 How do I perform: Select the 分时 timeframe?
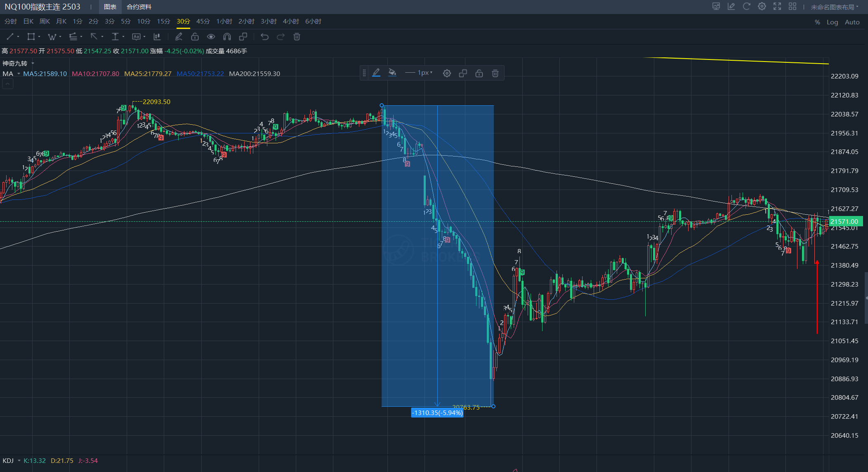click(x=11, y=21)
